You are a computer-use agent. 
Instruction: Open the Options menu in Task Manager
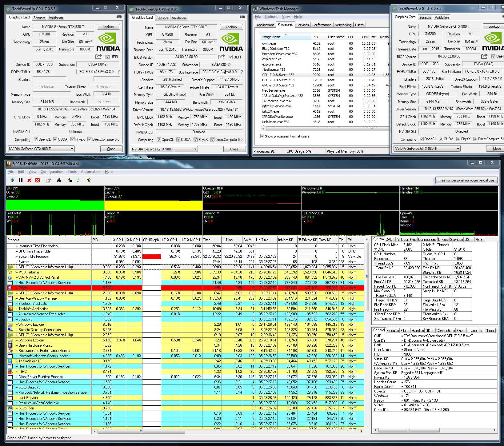271,17
